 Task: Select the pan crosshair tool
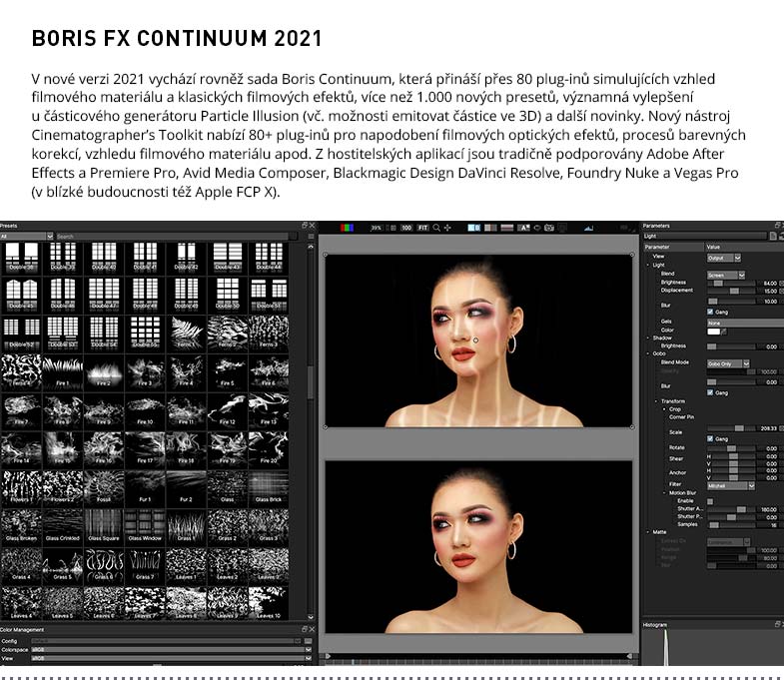coord(447,228)
